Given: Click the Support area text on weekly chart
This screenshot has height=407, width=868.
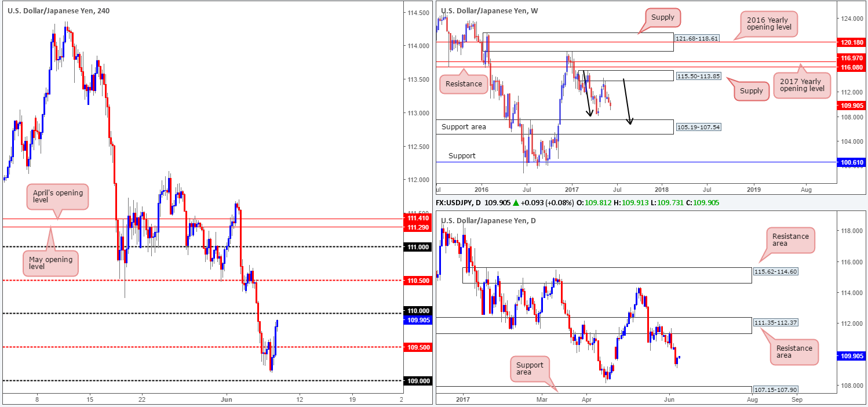Looking at the screenshot, I should click(464, 126).
